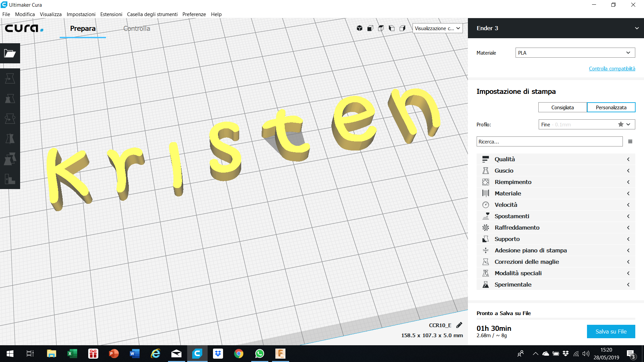Switch to the Controlla tab
The width and height of the screenshot is (644, 362).
[x=136, y=28]
